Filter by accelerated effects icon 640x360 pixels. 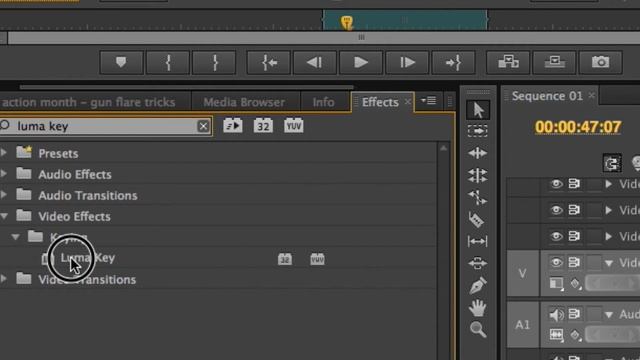233,126
